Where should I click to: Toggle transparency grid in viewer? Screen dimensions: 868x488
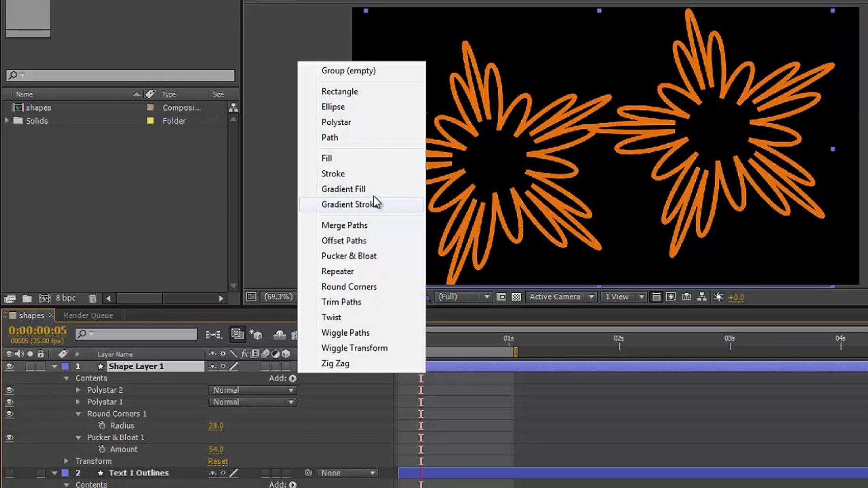pyautogui.click(x=516, y=297)
